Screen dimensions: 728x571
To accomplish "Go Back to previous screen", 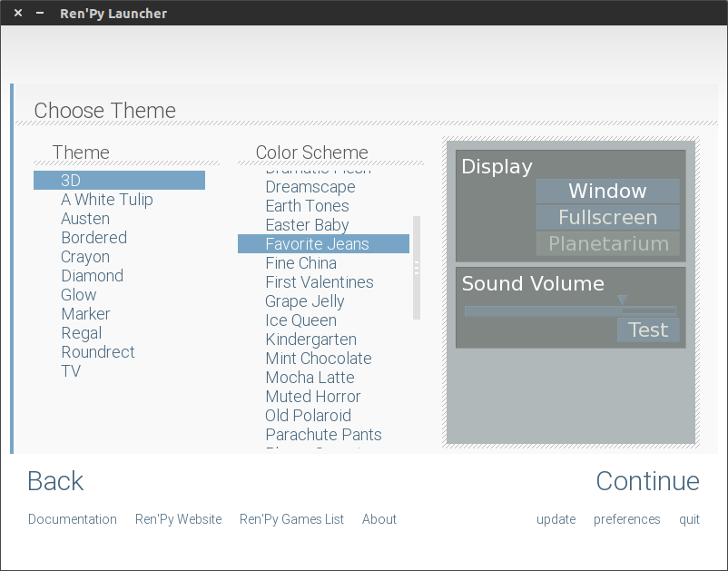I will click(55, 481).
